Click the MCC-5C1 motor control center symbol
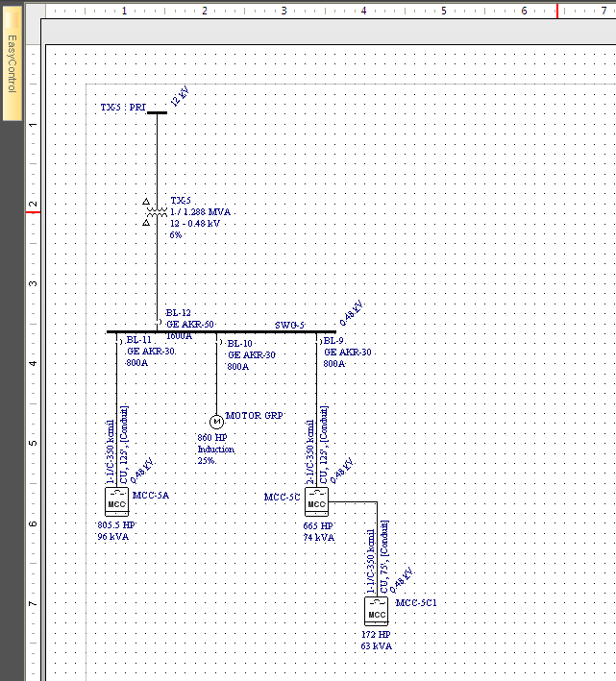The image size is (616, 681). pos(377,610)
